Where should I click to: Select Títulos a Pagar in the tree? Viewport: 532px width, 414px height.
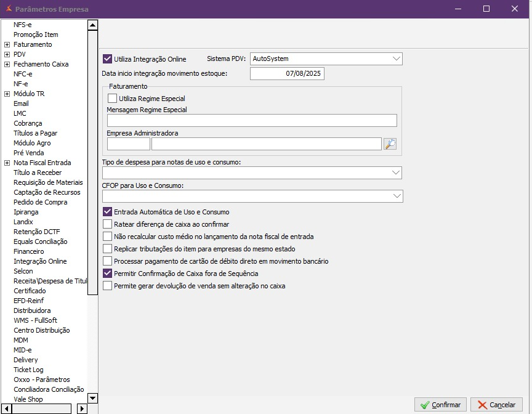(35, 133)
